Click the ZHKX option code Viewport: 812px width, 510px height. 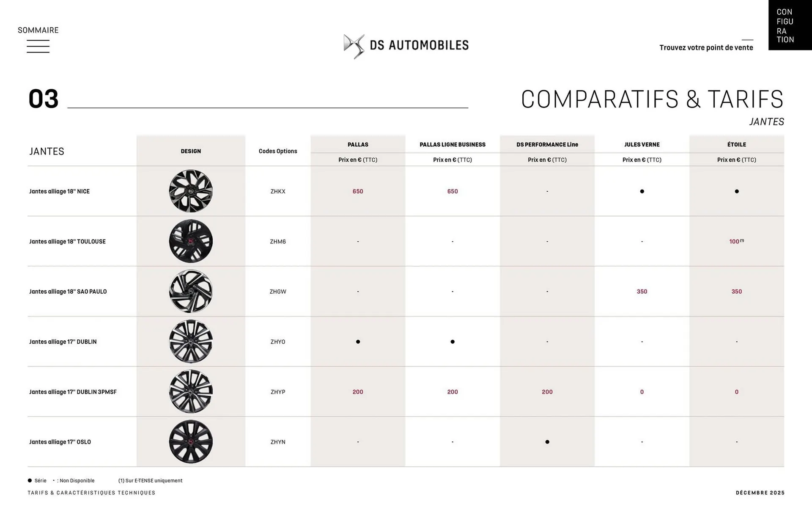point(278,191)
